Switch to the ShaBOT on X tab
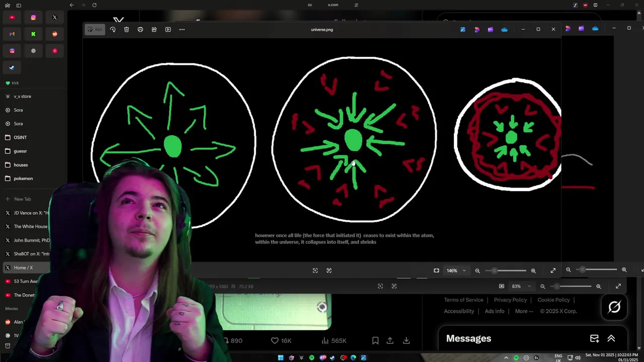This screenshot has width=644, height=362. click(x=26, y=254)
